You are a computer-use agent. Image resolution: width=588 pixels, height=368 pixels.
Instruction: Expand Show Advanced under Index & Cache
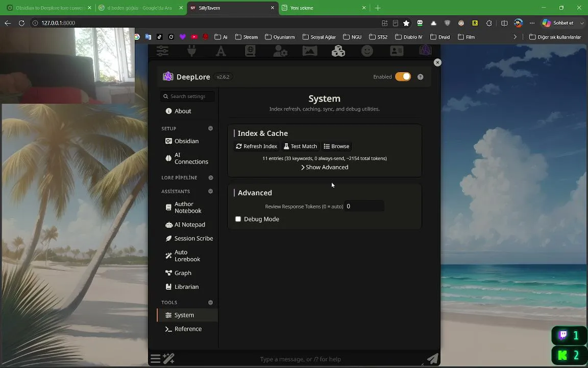coord(325,167)
